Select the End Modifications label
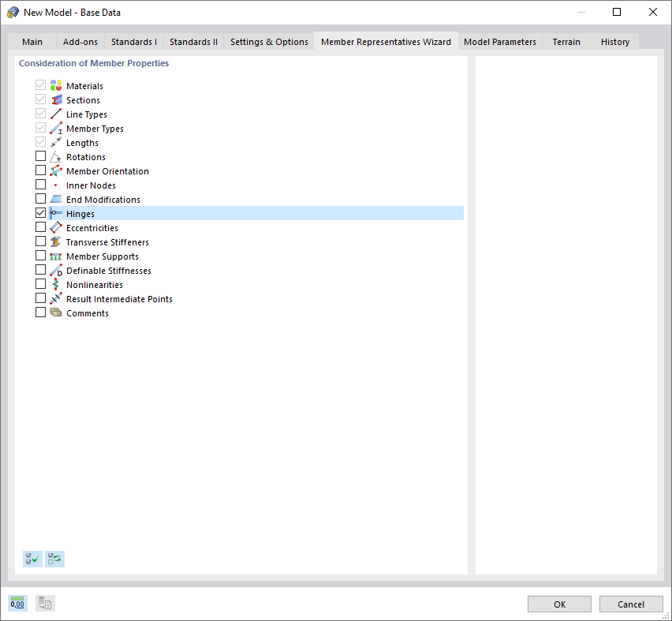The image size is (672, 621). [103, 200]
